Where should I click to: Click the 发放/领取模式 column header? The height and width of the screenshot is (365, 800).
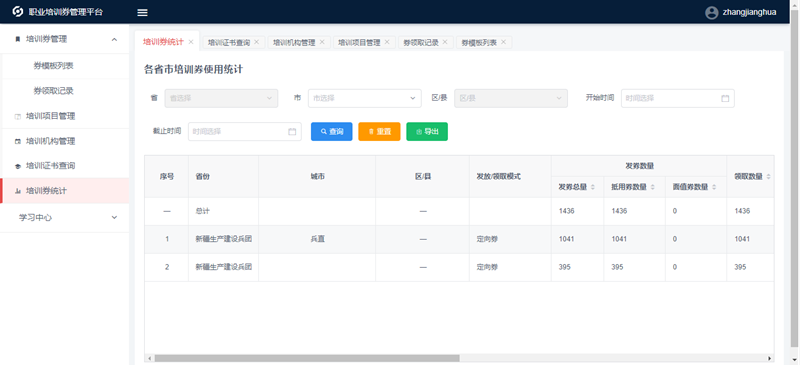498,177
